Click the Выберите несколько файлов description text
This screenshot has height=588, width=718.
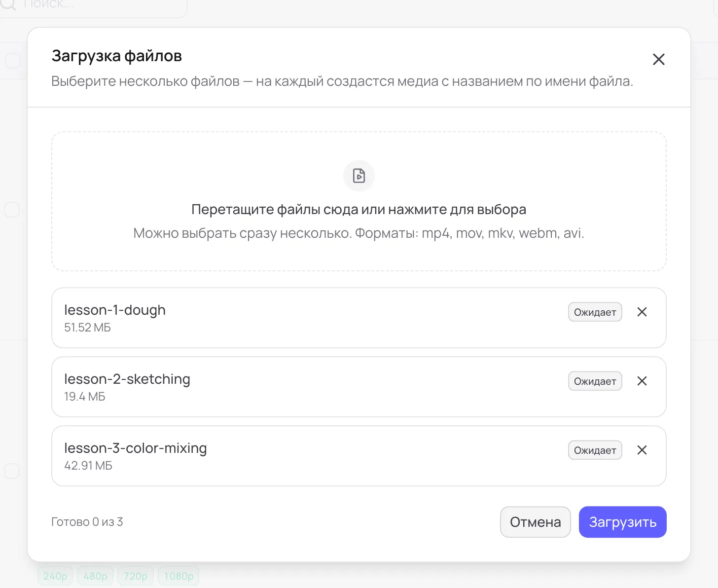click(x=342, y=81)
